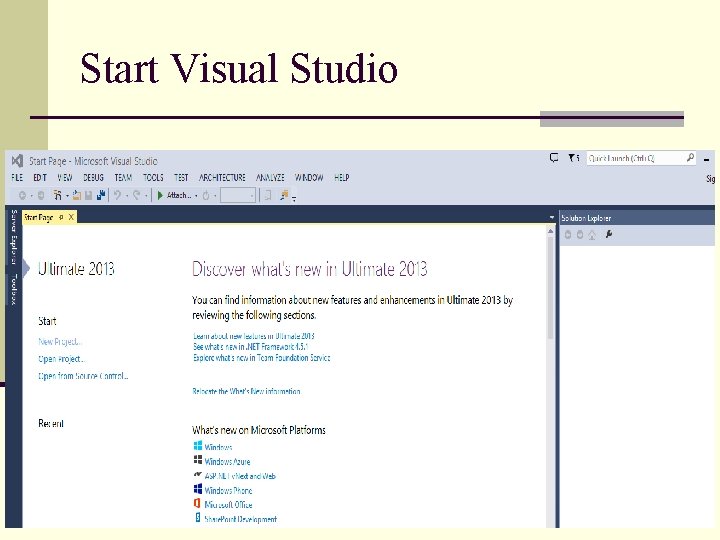
Task: Click Learn about new features in Ultimate 2013
Action: click(253, 336)
